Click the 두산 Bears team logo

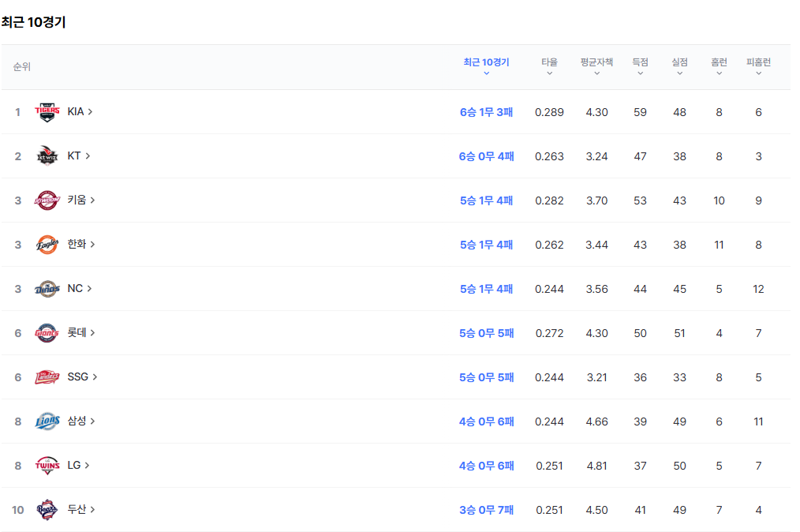tap(47, 510)
